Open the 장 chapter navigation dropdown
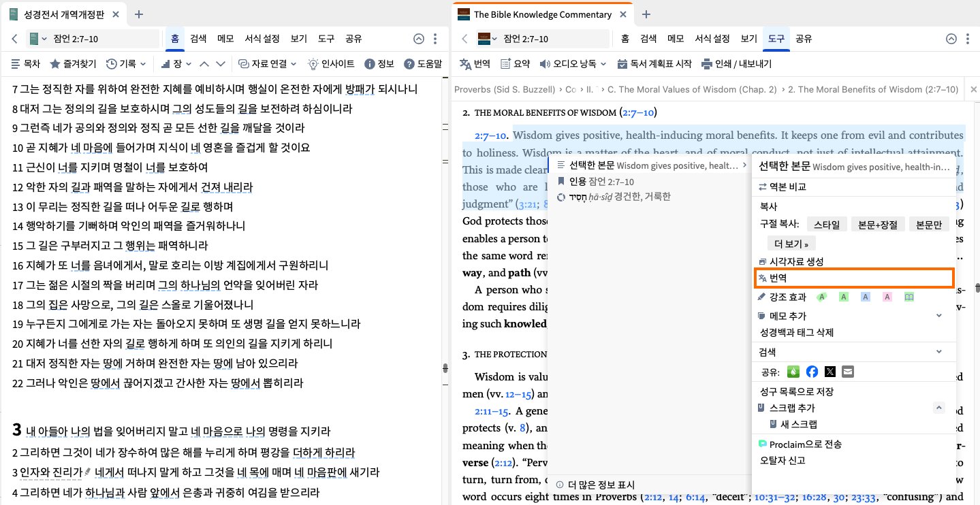This screenshot has width=980, height=505. [176, 64]
